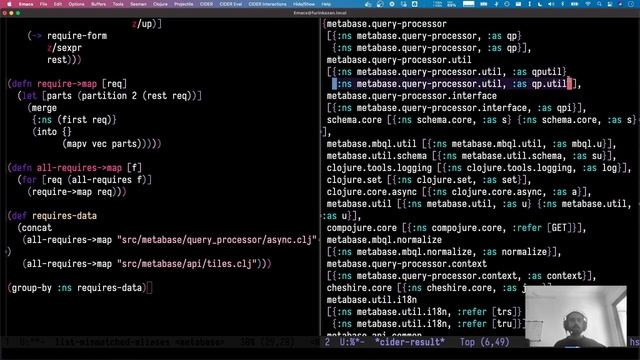Open Spotlight search magnifier icon
640x360 pixels.
[599, 4]
